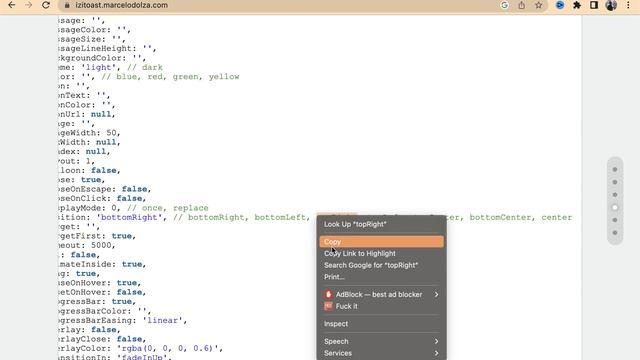Click the AdBlock red hand icon

click(328, 294)
